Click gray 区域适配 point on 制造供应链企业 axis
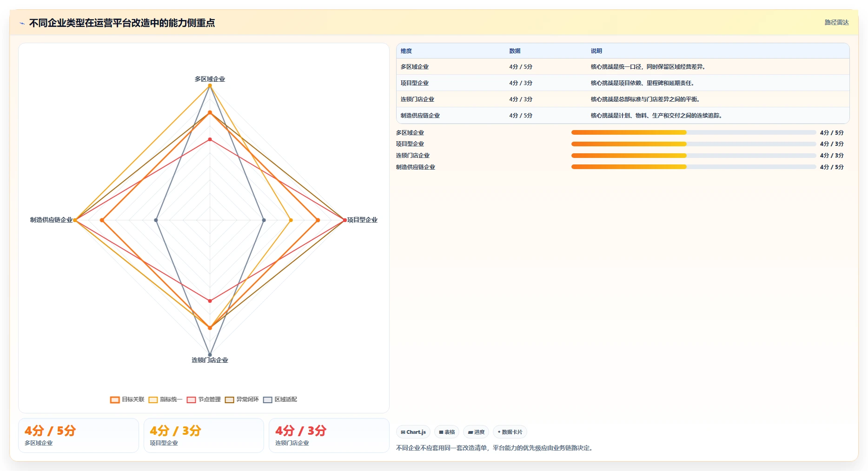 [x=156, y=220]
